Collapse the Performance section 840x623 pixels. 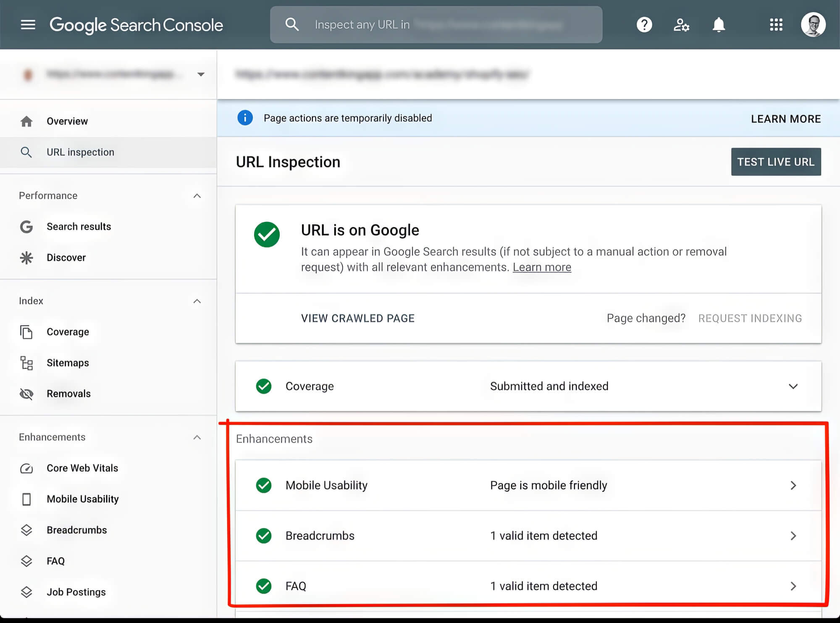197,196
